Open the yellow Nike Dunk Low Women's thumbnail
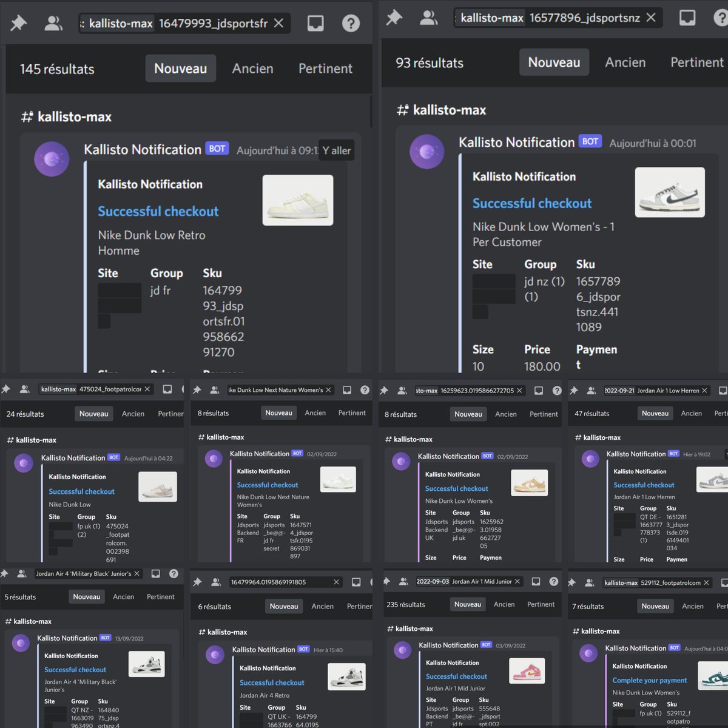Image resolution: width=728 pixels, height=728 pixels. pos(530,482)
